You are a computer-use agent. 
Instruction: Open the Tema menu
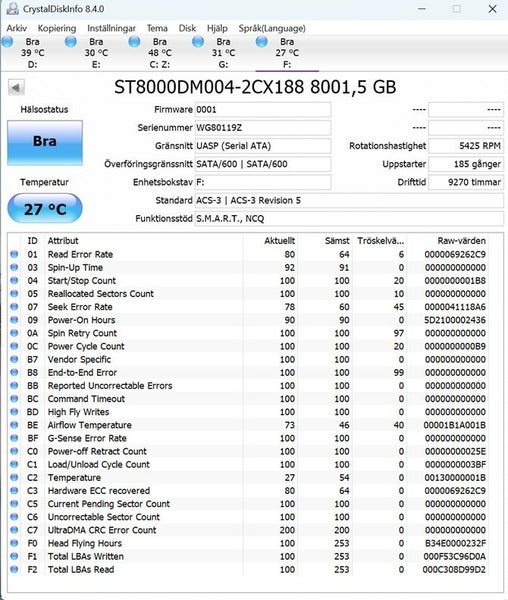click(157, 28)
